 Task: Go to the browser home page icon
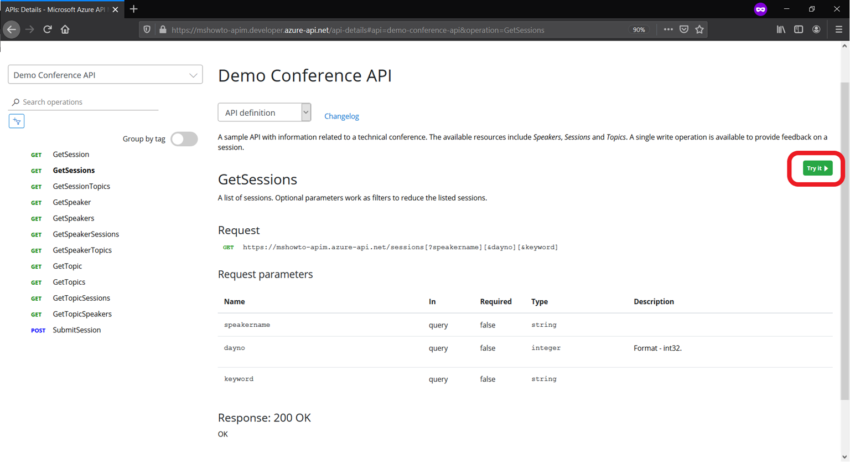click(x=64, y=29)
